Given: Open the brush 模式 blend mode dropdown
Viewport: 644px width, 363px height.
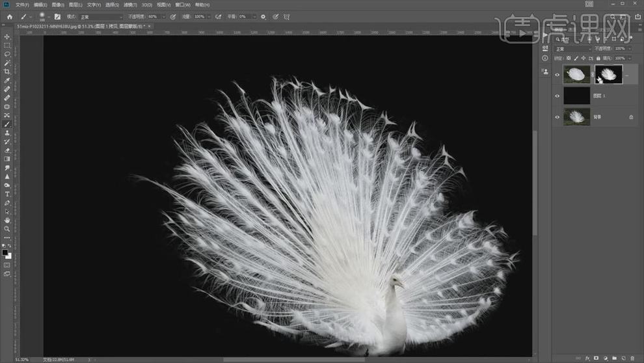Looking at the screenshot, I should point(100,16).
